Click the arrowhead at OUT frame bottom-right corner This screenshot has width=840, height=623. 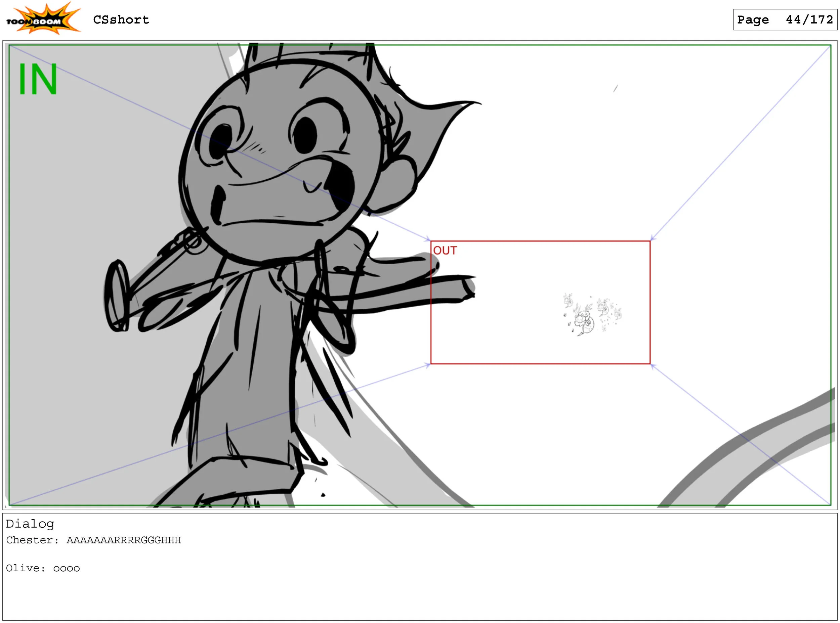[x=653, y=366]
